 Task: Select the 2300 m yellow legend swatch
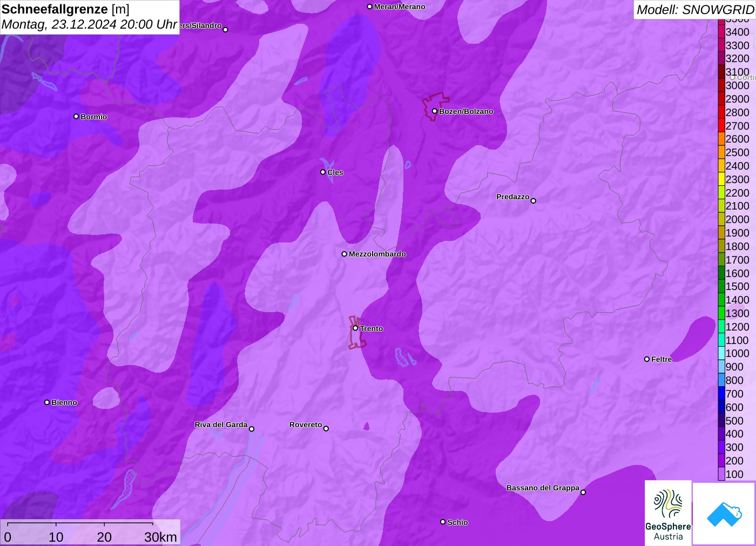(721, 179)
